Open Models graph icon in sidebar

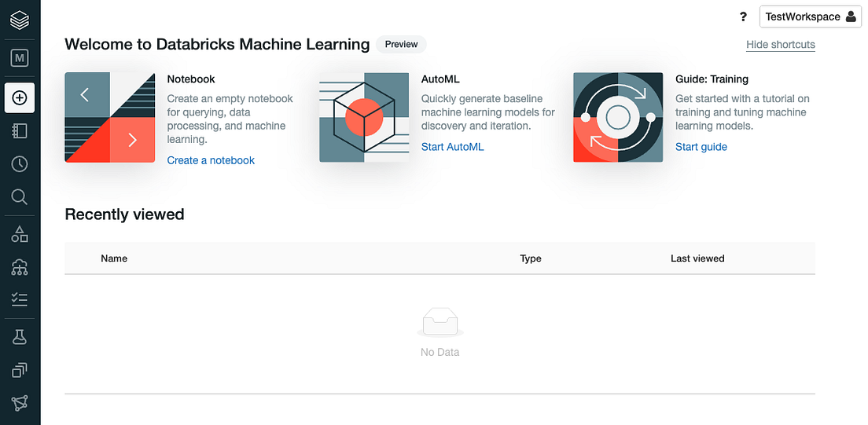(20, 403)
